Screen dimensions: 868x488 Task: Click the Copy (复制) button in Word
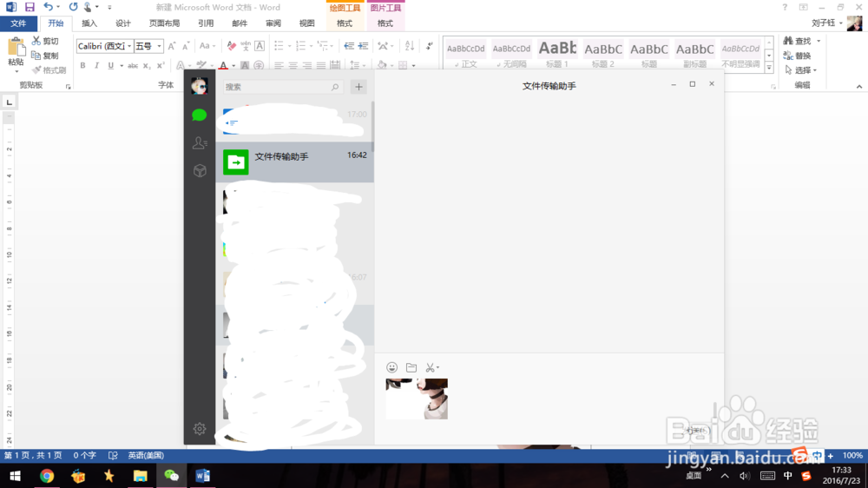point(45,56)
